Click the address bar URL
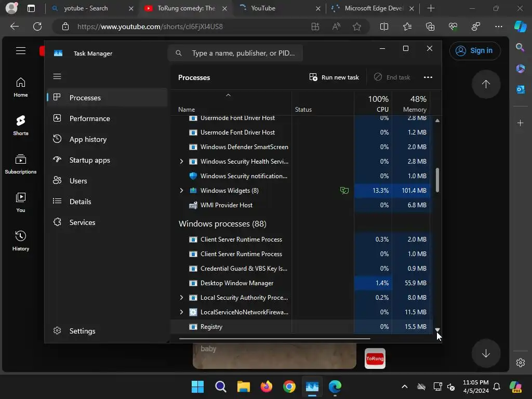 (x=150, y=26)
